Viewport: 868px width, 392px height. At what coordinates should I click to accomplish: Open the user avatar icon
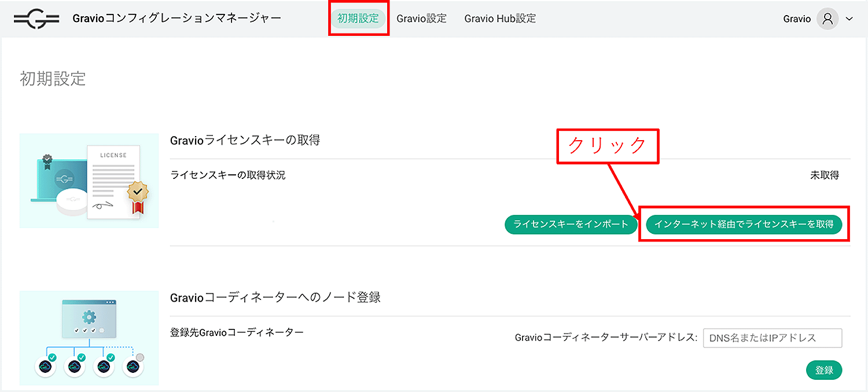coord(827,19)
